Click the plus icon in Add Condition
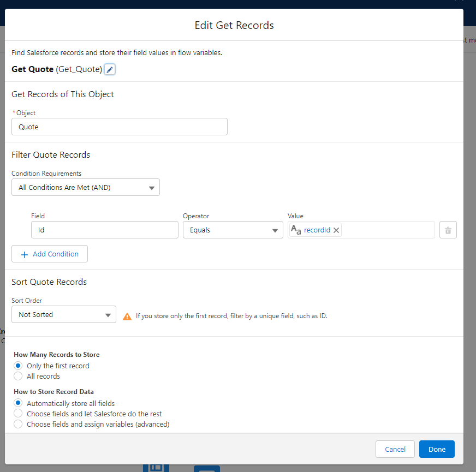 coord(24,254)
